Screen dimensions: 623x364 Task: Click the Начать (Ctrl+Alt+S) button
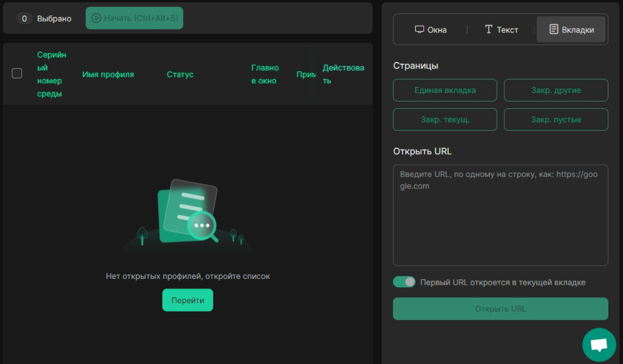pyautogui.click(x=134, y=18)
